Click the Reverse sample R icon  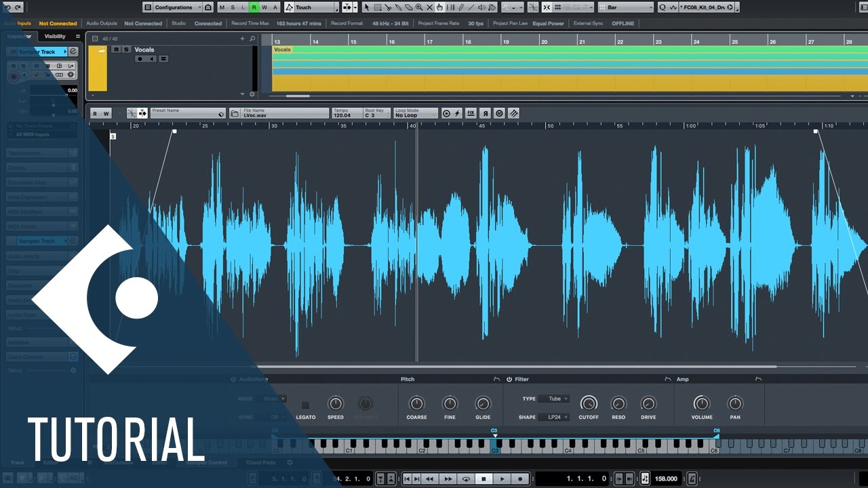(x=486, y=114)
